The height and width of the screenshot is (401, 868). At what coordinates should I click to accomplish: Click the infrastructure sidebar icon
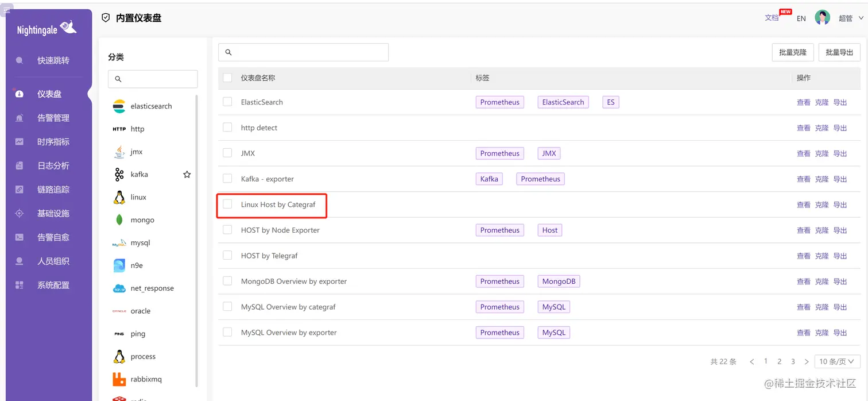click(20, 213)
